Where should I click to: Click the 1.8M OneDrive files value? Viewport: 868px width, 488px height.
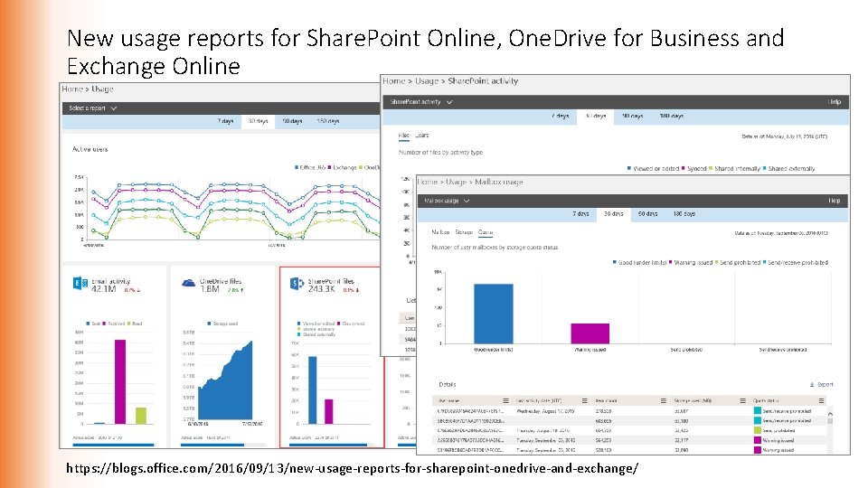[210, 289]
